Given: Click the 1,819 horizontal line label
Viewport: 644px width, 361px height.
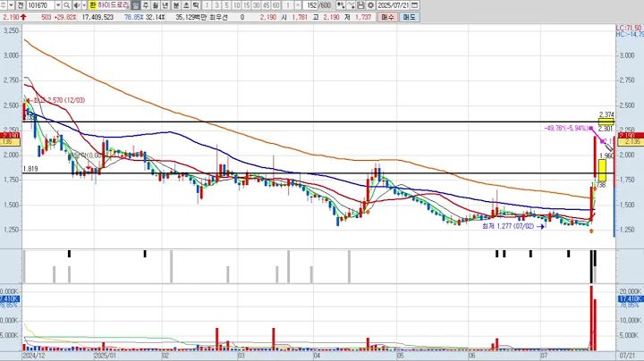Looking at the screenshot, I should click(x=30, y=169).
